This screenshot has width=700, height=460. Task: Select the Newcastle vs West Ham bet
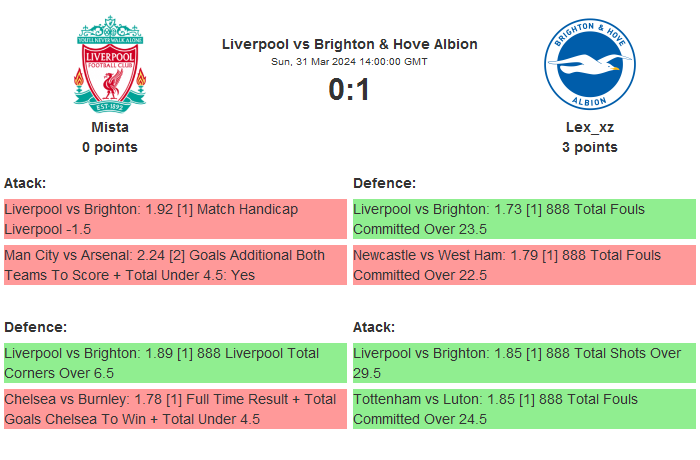(x=522, y=265)
